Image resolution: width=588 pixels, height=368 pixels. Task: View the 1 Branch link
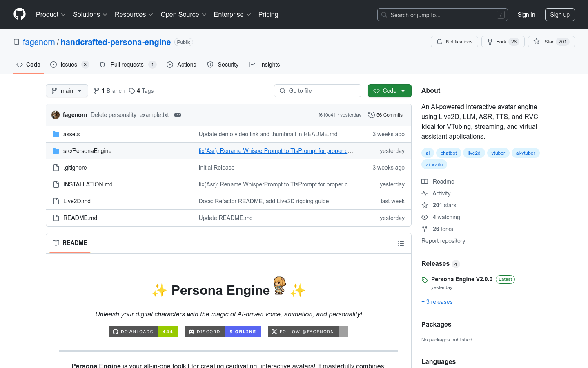[109, 91]
